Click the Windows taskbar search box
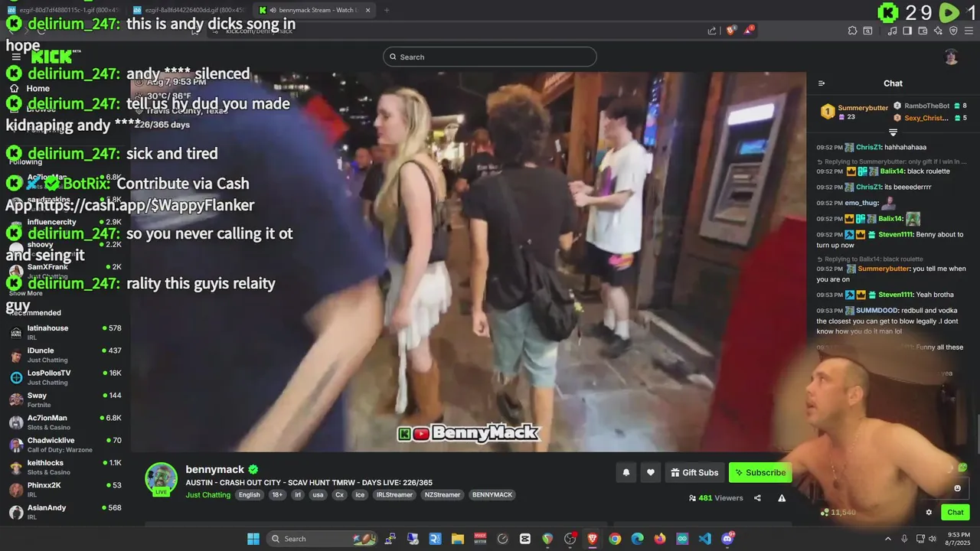 click(322, 539)
